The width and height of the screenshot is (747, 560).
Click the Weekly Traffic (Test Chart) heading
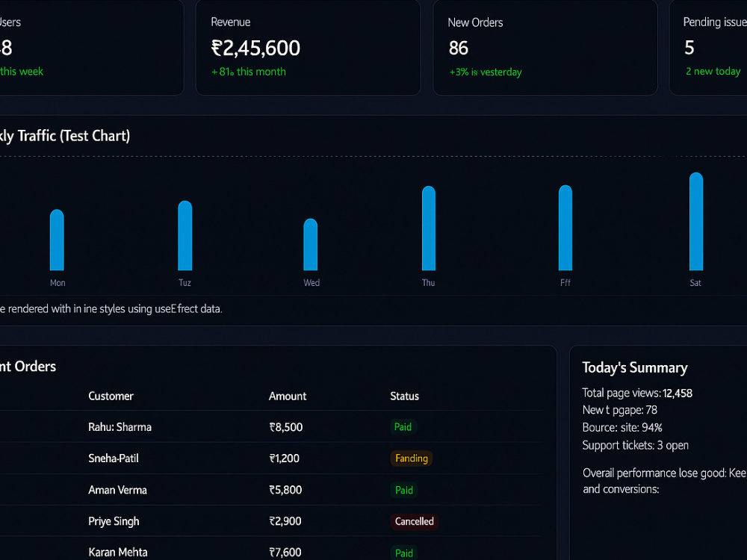[x=65, y=136]
